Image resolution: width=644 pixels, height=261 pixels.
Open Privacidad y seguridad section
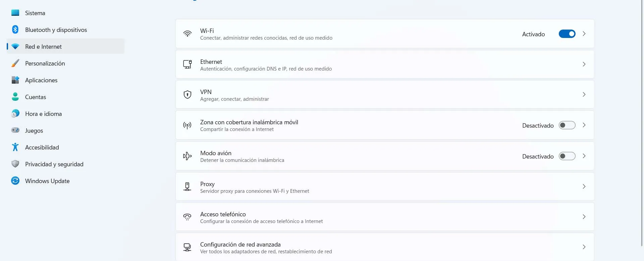click(66, 164)
